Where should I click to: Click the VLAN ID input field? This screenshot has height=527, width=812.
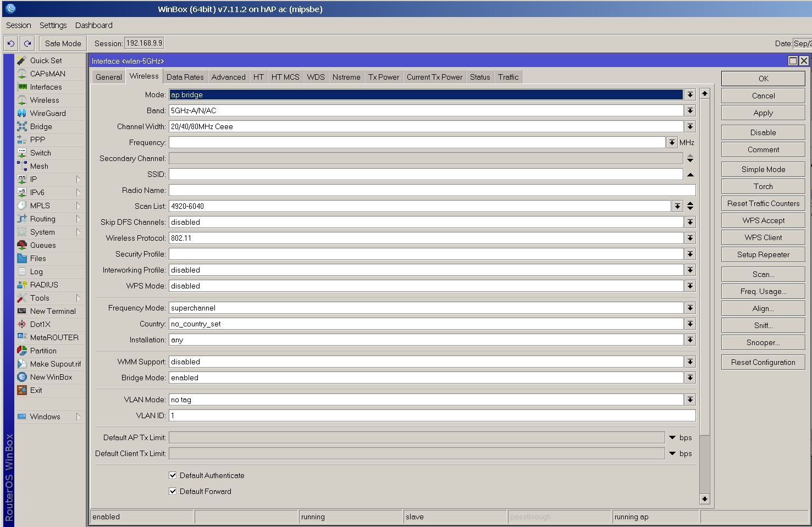tap(432, 415)
